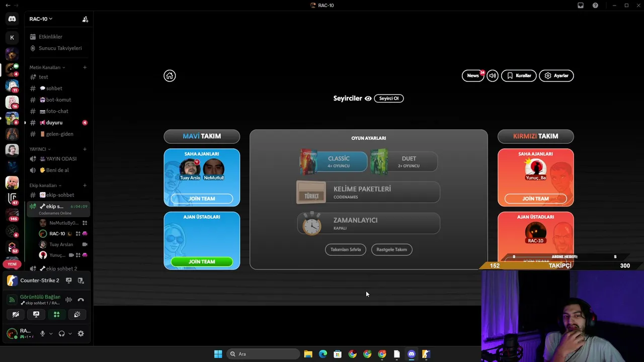Screen dimensions: 644x362
Task: Add channel to YAYINCI category
Action: (x=85, y=149)
